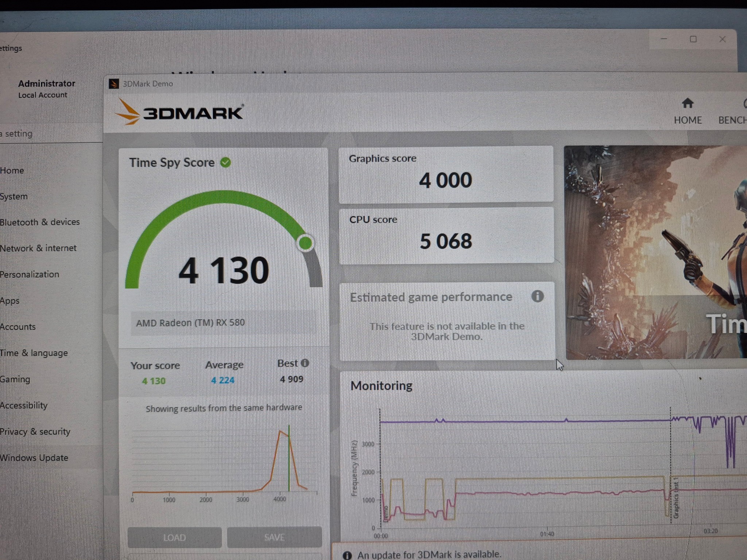Select System in Settings sidebar
747x560 pixels.
pyautogui.click(x=14, y=197)
